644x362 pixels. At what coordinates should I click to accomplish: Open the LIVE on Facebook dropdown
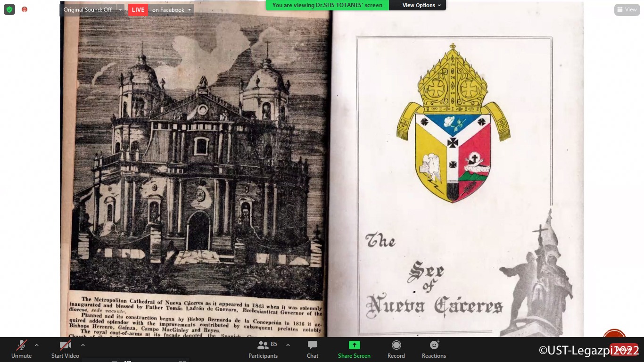point(190,10)
